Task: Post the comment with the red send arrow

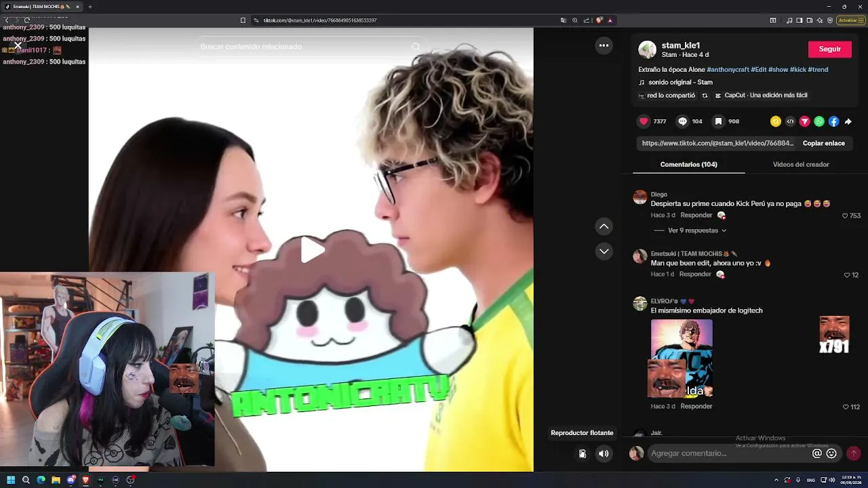Action: [x=854, y=453]
